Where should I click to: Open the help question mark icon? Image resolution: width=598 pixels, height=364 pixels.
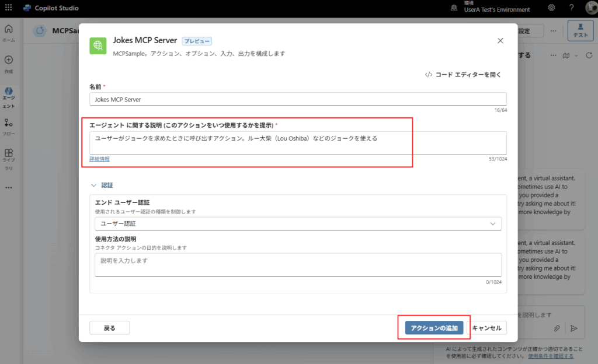[571, 7]
